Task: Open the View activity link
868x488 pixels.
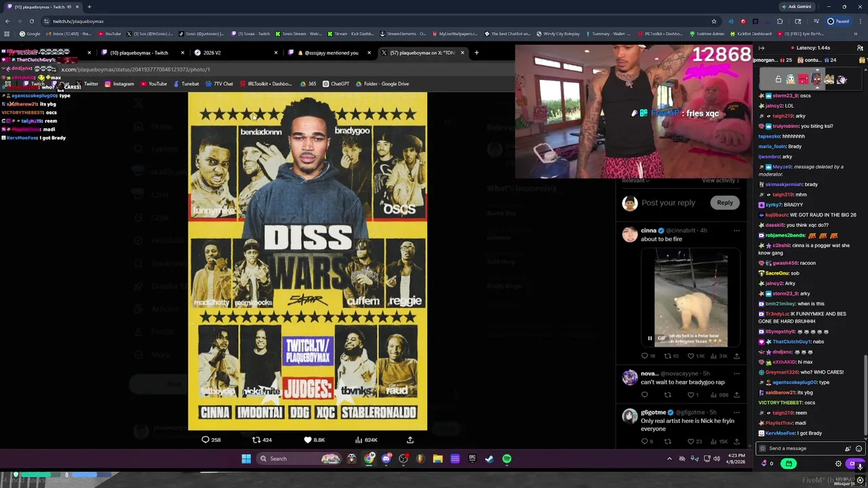Action: coord(719,180)
